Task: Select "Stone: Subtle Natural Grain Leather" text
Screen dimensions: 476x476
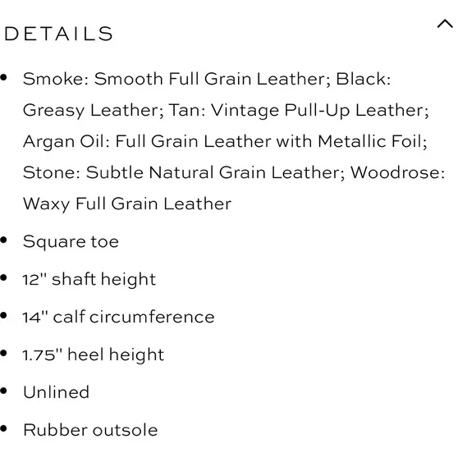Action: coord(184,172)
